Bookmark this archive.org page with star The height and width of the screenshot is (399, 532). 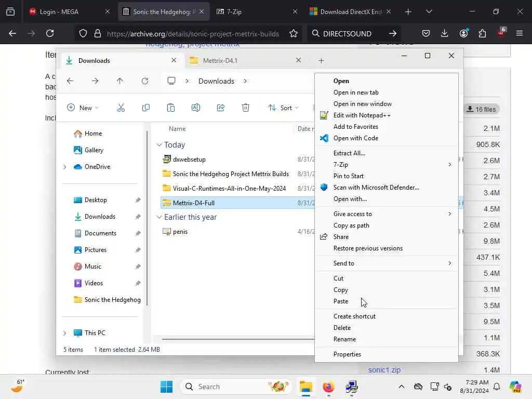(294, 33)
